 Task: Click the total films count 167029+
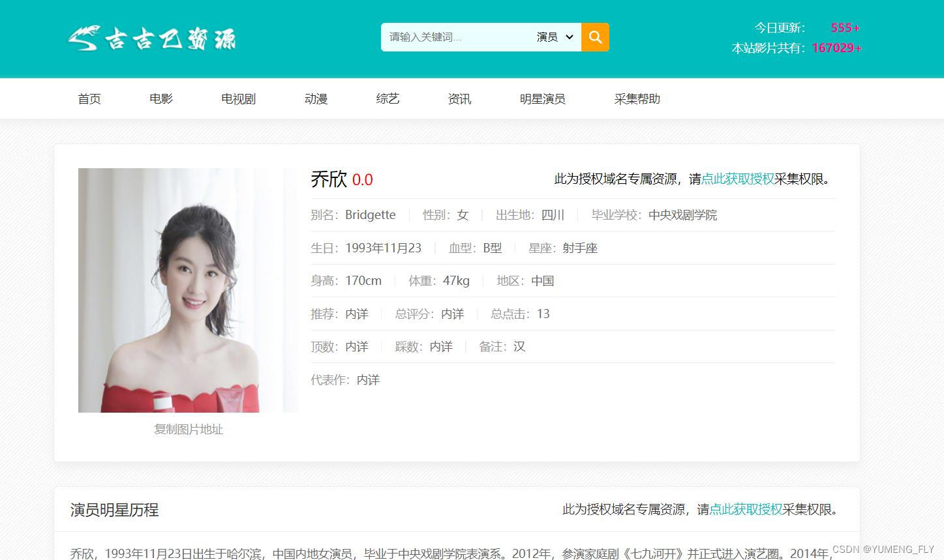[x=837, y=48]
